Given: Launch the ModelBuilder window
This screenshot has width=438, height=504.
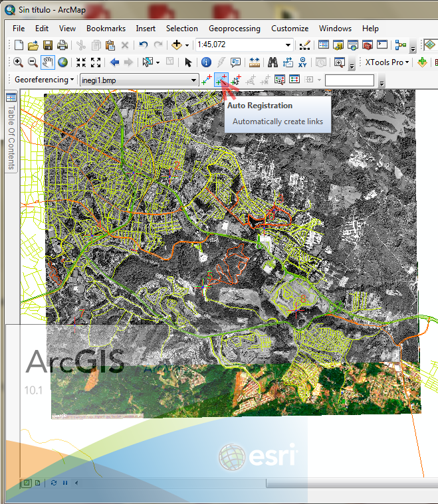Looking at the screenshot, I should (x=401, y=45).
